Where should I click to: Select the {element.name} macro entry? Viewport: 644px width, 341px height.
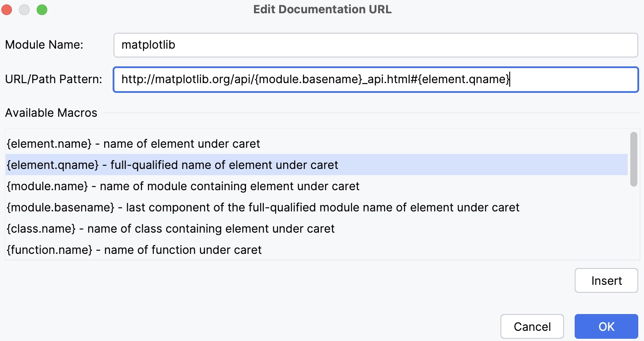[x=133, y=143]
